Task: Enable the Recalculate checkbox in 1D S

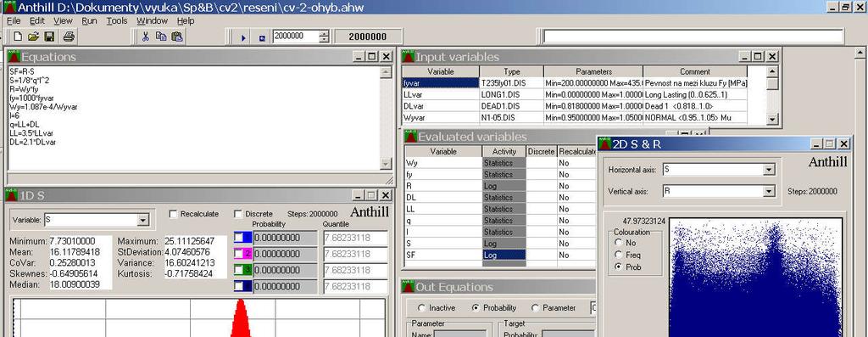Action: [x=173, y=214]
